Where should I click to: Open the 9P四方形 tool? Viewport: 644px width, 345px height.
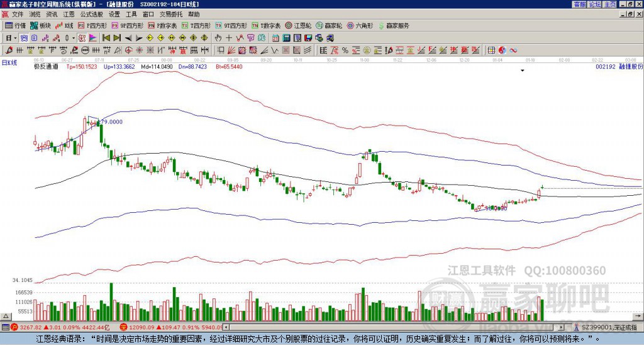coord(127,25)
